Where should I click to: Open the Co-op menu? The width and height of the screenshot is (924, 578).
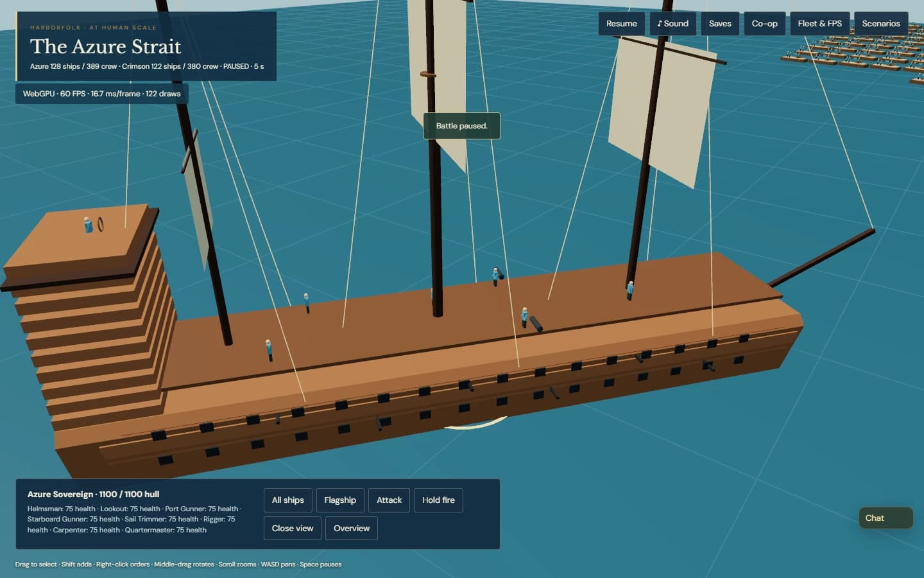click(x=764, y=24)
